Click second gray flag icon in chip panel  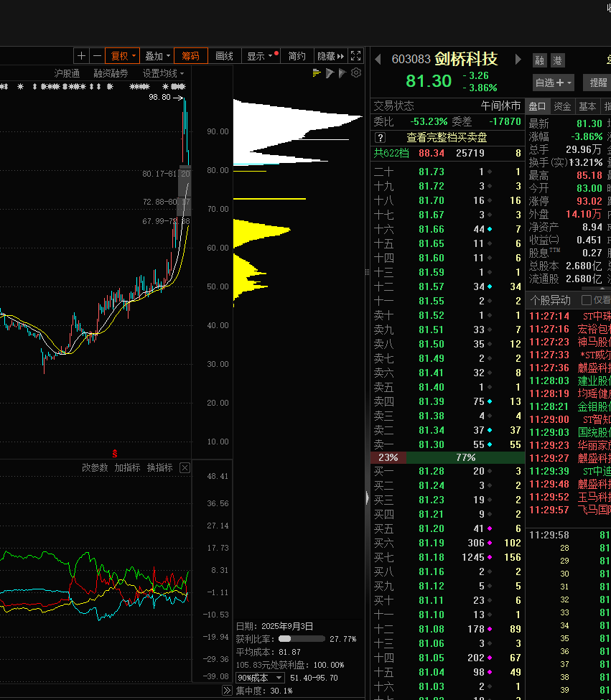342,73
